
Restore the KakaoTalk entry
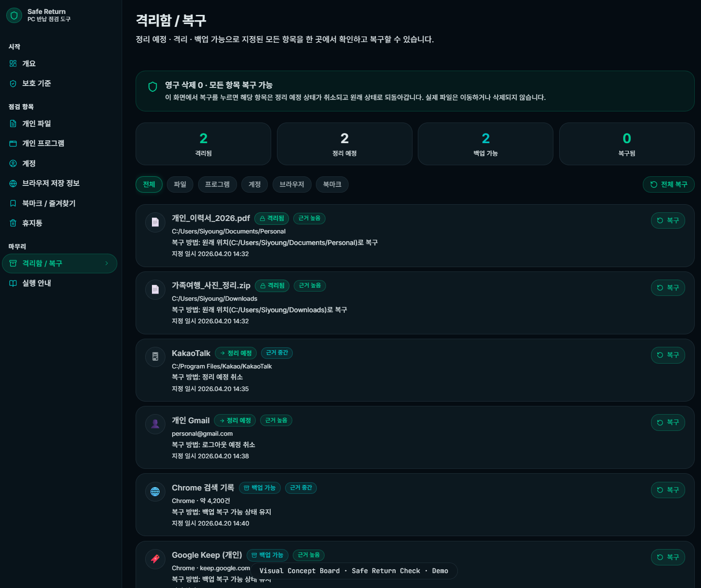click(x=667, y=355)
